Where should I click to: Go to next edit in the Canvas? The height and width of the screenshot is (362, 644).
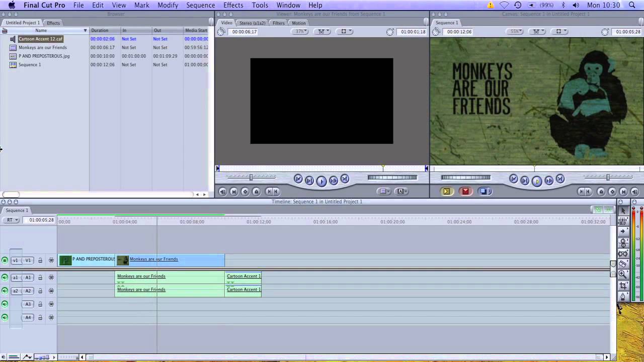click(x=560, y=179)
